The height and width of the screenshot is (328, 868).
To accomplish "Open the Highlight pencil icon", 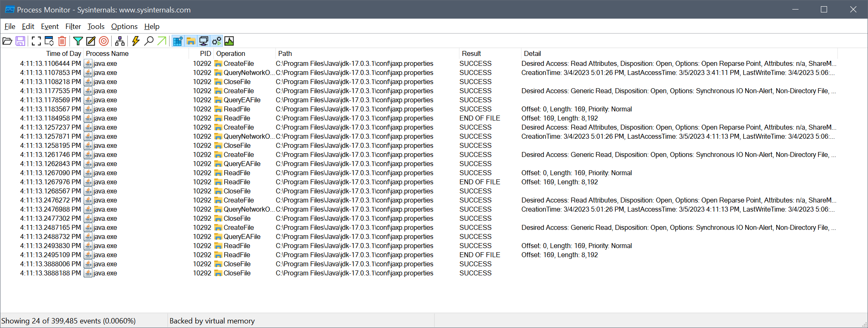I will point(91,41).
